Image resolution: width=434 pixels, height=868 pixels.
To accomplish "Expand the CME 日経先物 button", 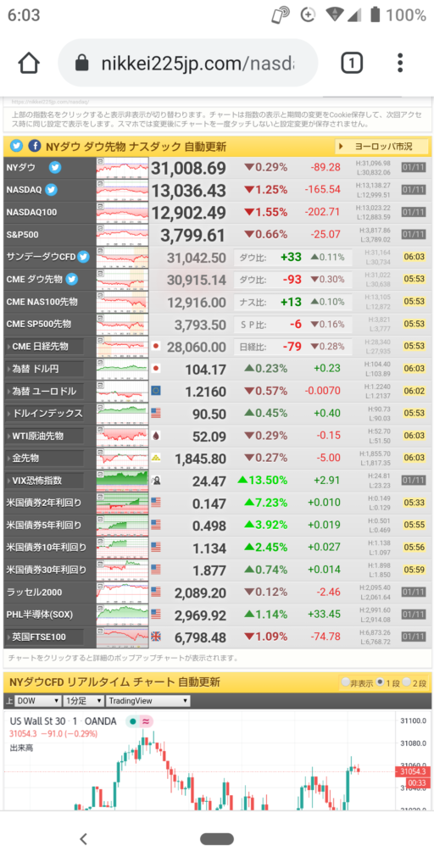I will (44, 347).
